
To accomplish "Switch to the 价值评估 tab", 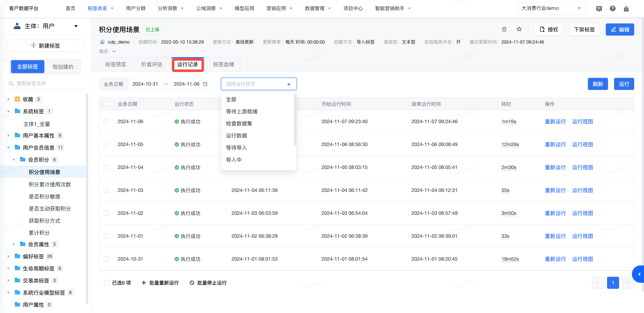I will [x=151, y=64].
